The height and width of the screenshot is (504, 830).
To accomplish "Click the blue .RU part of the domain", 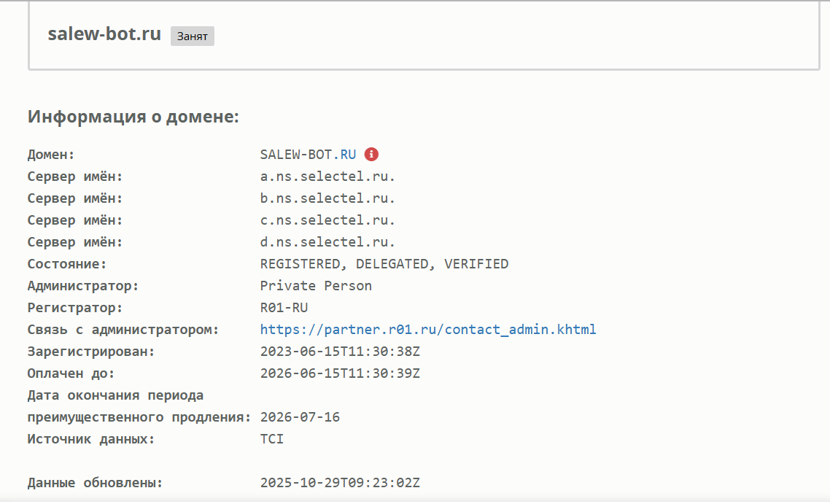I will tap(347, 155).
